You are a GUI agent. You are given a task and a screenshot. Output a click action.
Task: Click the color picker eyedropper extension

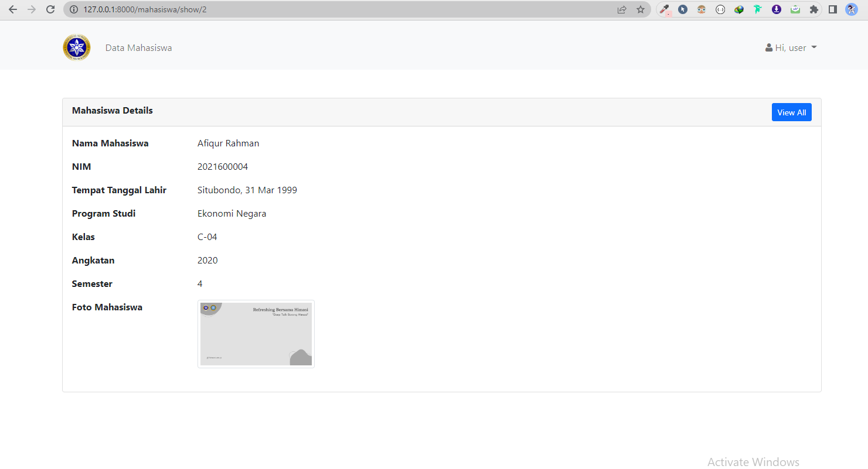click(665, 9)
